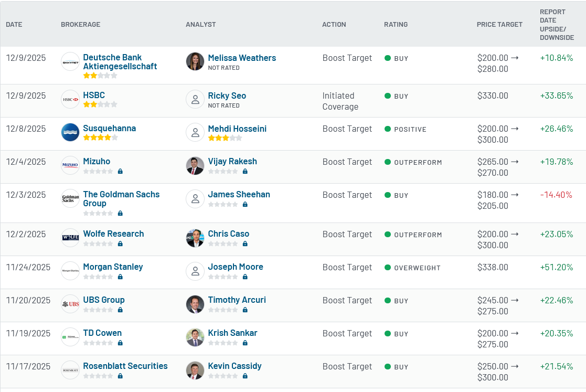Click the lock icon under Vijay Rakesh

tap(245, 171)
